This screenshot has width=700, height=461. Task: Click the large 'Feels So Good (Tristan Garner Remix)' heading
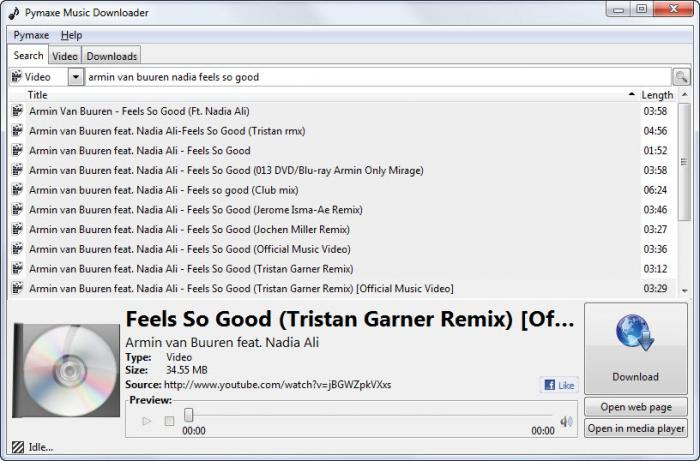coord(350,319)
